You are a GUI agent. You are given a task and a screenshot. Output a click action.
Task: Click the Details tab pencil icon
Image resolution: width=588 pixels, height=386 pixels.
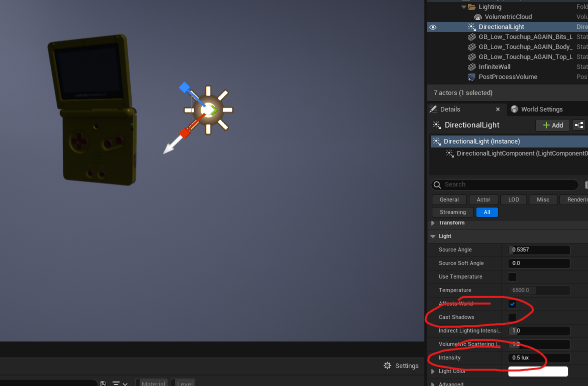pyautogui.click(x=433, y=109)
